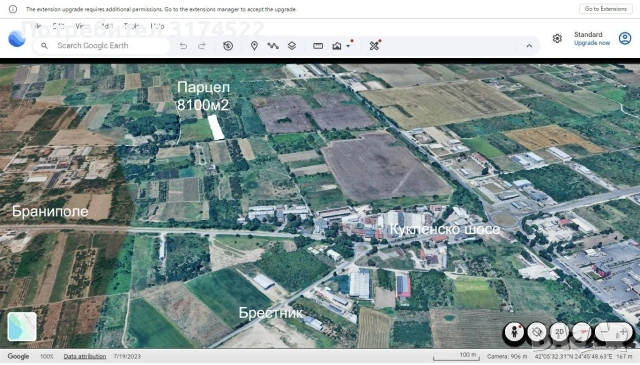Open the user account avatar
The width and height of the screenshot is (640, 365).
click(625, 38)
